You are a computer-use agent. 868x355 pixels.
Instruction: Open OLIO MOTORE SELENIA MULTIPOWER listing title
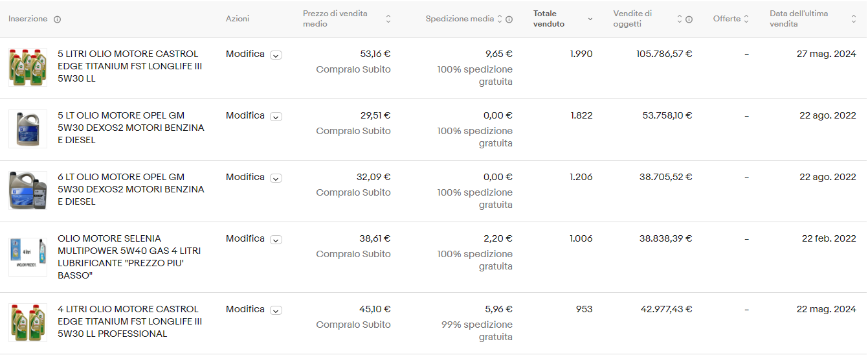pyautogui.click(x=129, y=257)
